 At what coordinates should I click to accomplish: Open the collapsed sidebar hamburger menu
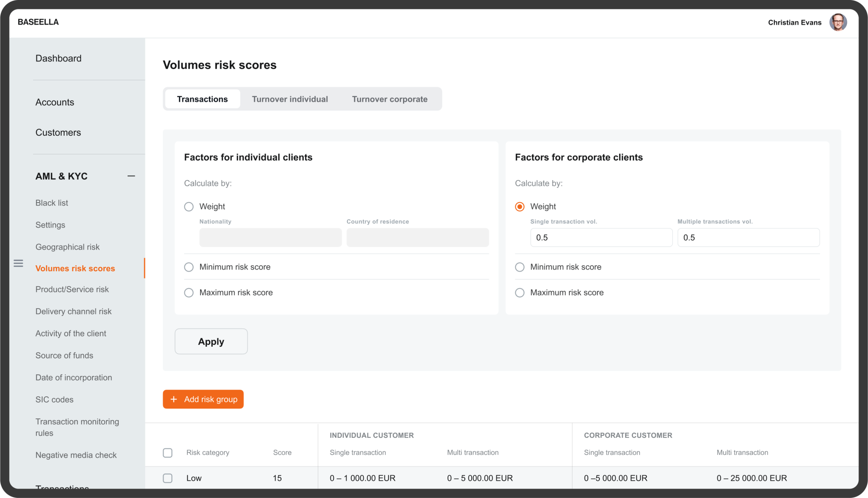(x=19, y=263)
